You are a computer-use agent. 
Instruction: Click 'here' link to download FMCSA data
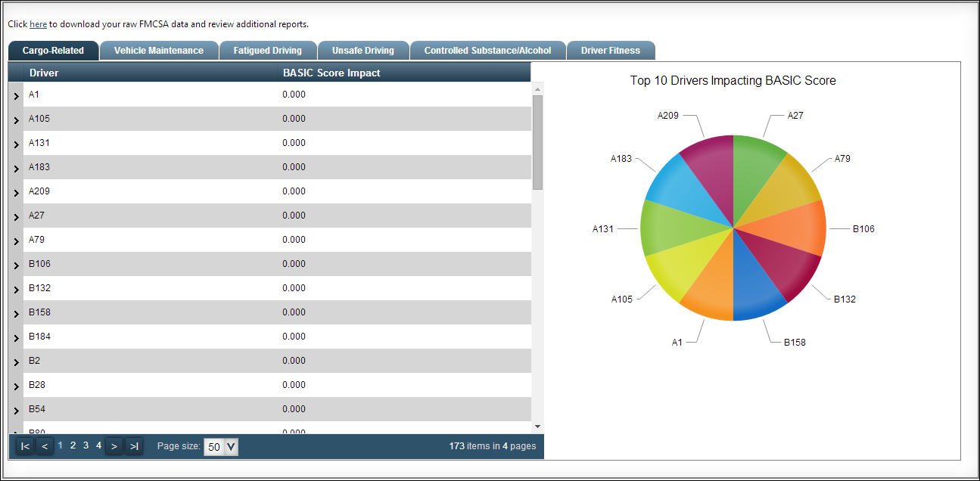38,24
